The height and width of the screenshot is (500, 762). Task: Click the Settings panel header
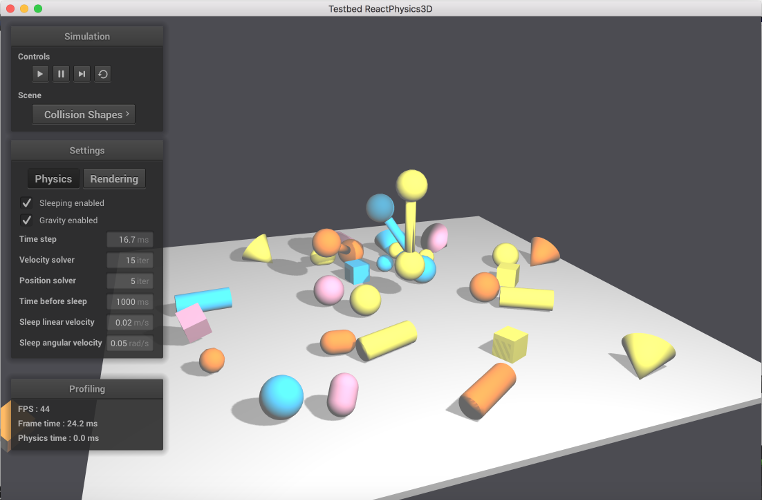click(x=87, y=151)
